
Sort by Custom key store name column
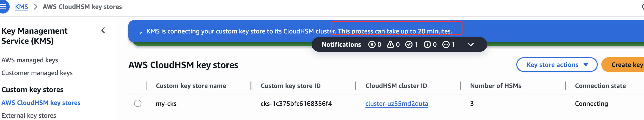coord(191,86)
